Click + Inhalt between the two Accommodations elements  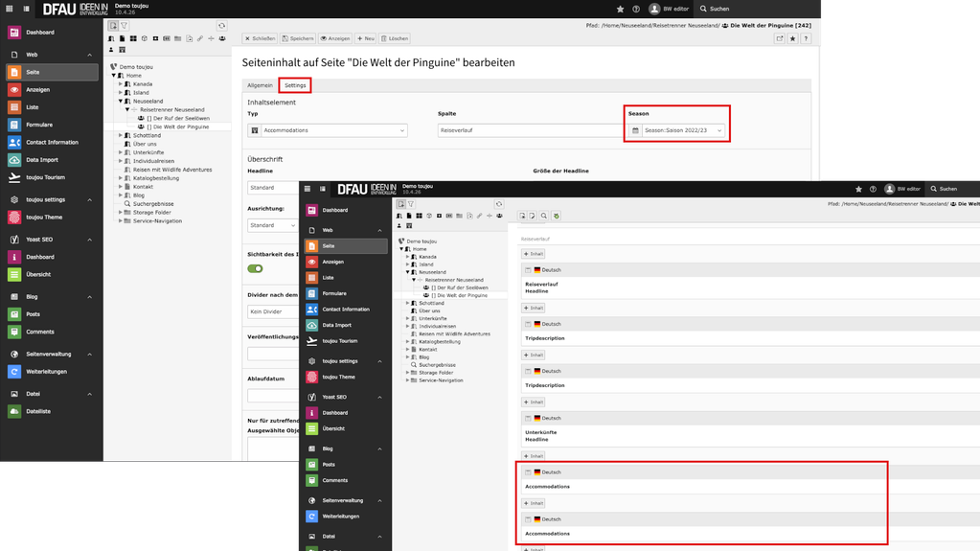coord(534,503)
